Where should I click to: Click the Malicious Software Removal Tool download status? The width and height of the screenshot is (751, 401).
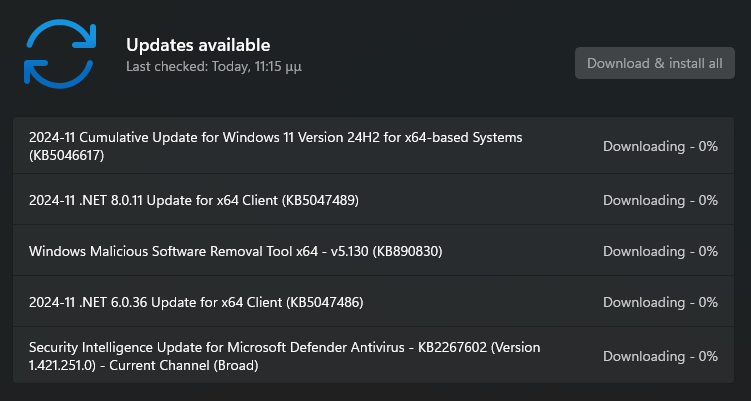(660, 251)
